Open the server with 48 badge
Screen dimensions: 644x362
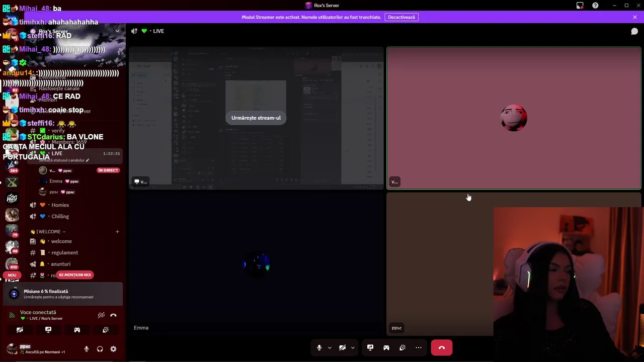pyautogui.click(x=12, y=247)
